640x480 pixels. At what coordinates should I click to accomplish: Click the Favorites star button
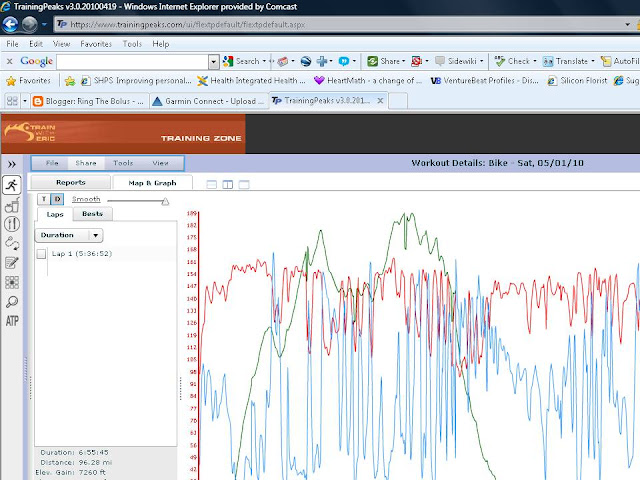tap(29, 80)
